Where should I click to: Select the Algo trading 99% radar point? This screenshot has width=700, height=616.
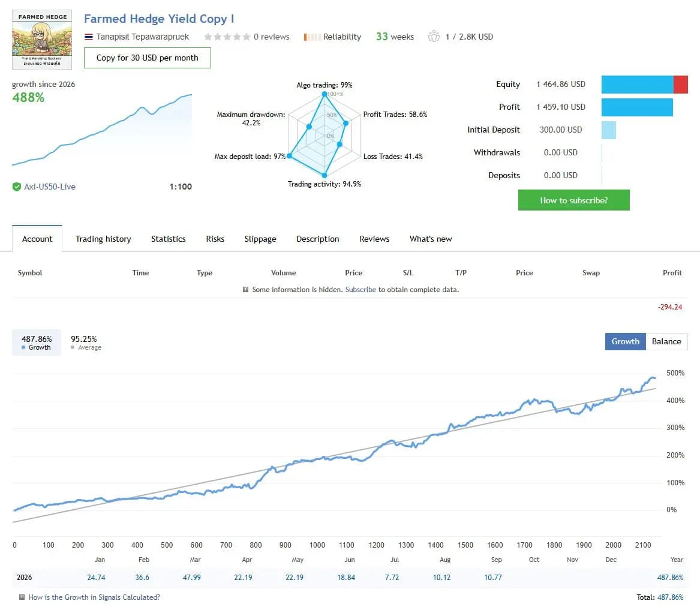[325, 94]
